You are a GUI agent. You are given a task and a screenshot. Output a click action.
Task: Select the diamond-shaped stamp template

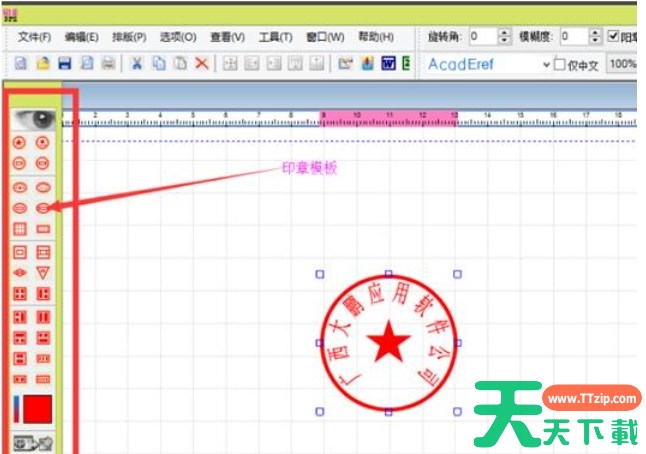coord(20,272)
